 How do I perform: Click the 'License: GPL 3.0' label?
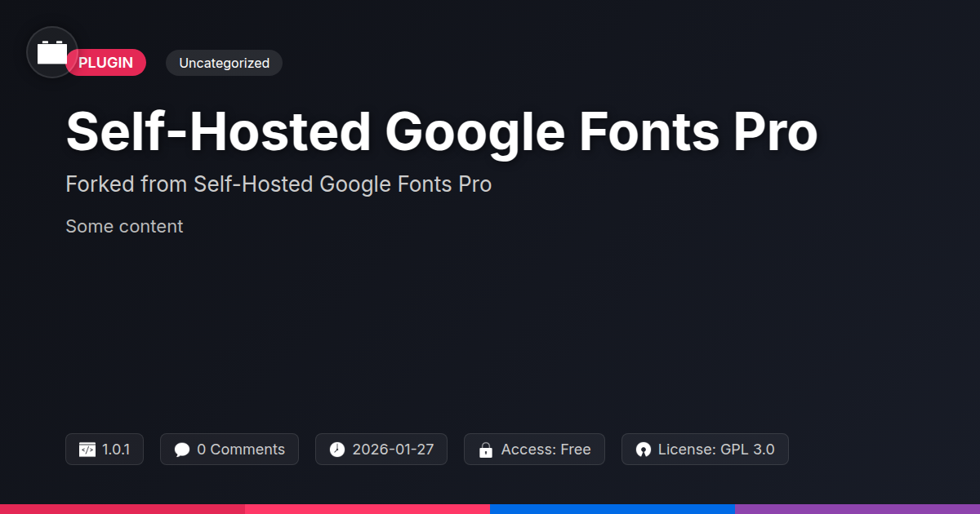716,450
